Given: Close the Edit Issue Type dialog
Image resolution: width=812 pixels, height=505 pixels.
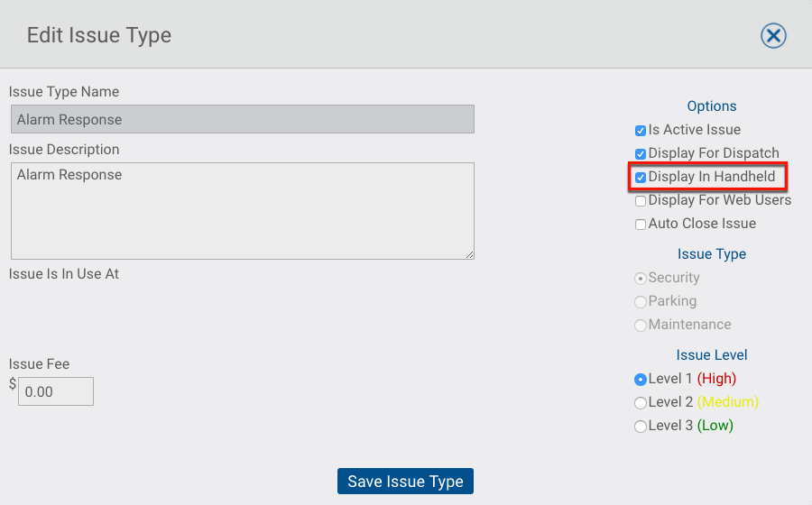Looking at the screenshot, I should pyautogui.click(x=773, y=36).
